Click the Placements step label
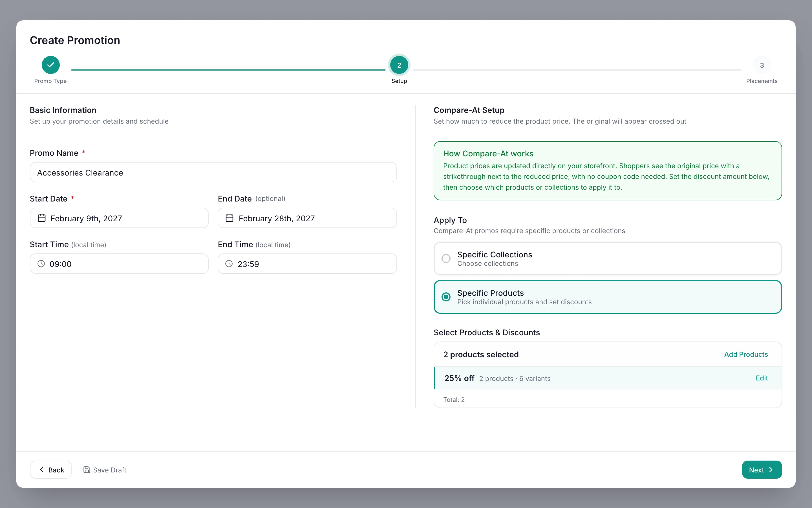Screen dimensions: 812x508 (762, 81)
